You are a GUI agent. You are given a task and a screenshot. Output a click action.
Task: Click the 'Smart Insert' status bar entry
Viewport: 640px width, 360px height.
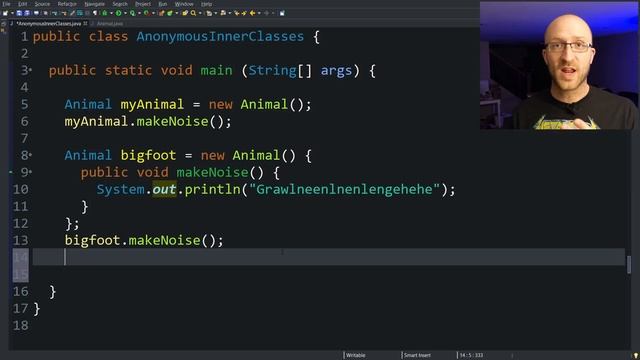click(x=417, y=356)
